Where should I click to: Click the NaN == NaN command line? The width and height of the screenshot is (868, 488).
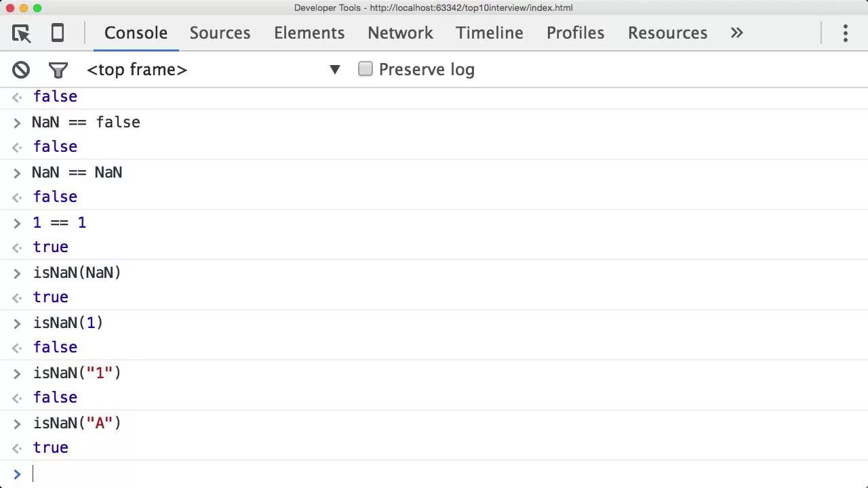point(77,173)
